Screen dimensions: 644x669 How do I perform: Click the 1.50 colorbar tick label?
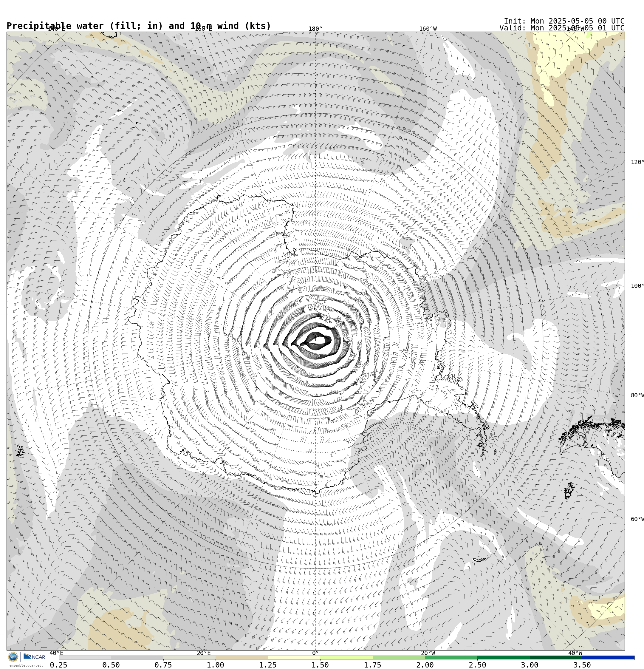click(x=321, y=665)
